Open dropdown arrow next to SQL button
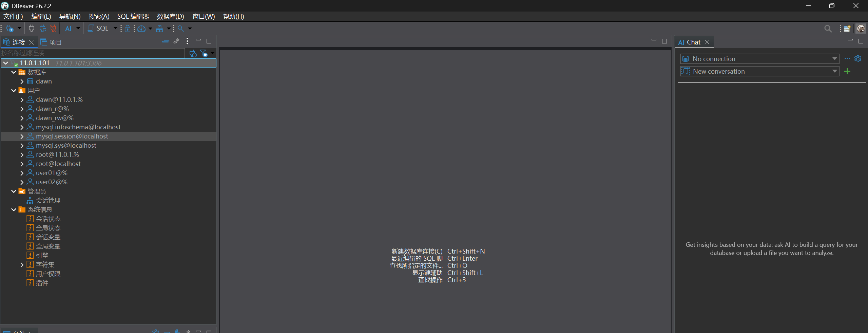 115,29
